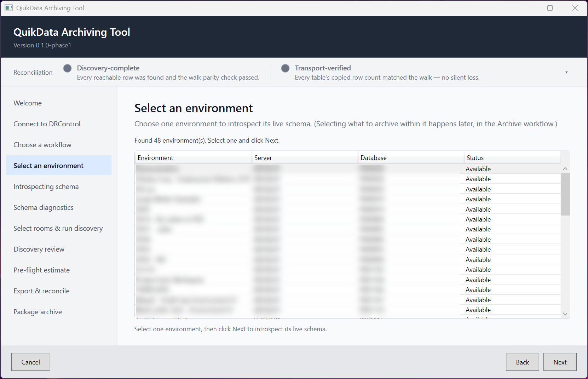
Task: Click the 'Transport-verified' label
Action: [x=323, y=68]
